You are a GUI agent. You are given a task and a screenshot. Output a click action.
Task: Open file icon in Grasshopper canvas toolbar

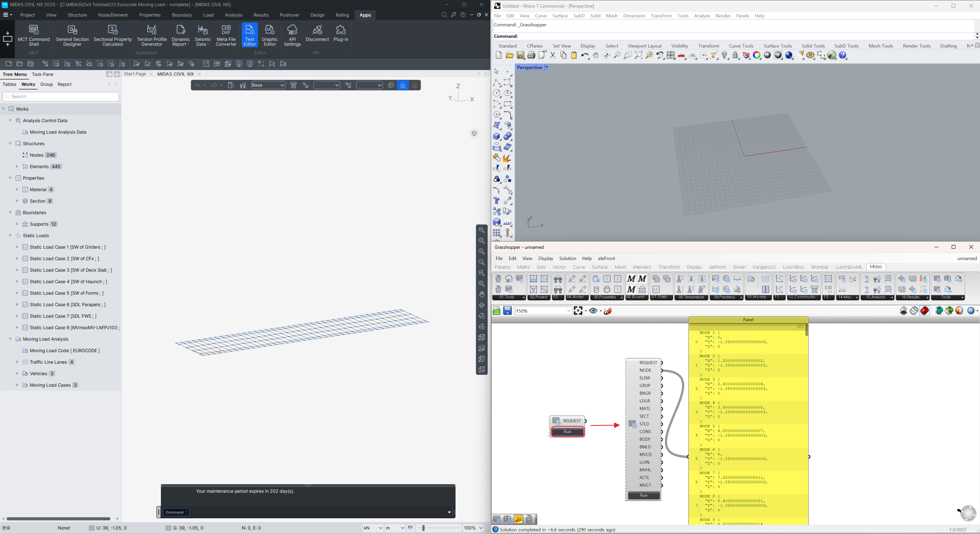point(497,311)
